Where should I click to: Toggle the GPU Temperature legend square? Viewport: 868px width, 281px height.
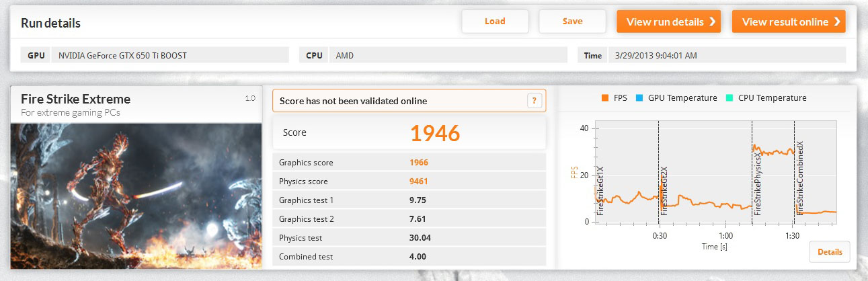[x=639, y=98]
